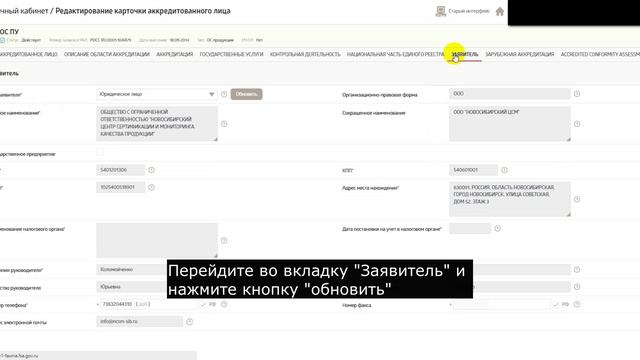Switch to the 'ЗАРУБЕЖНАЯ АККРЕДИТАЦИЯ' tab
Screen dimensions: 640x360
pos(519,54)
